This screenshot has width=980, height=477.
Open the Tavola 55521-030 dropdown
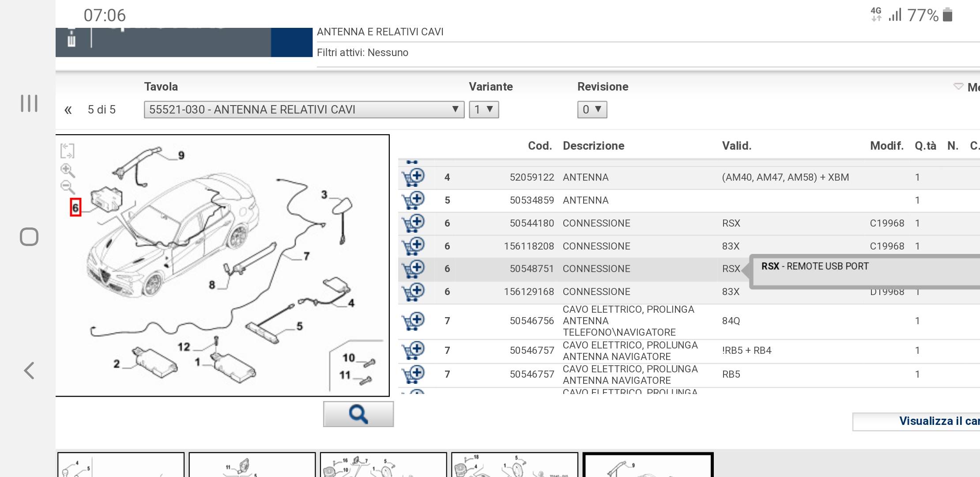pos(304,110)
